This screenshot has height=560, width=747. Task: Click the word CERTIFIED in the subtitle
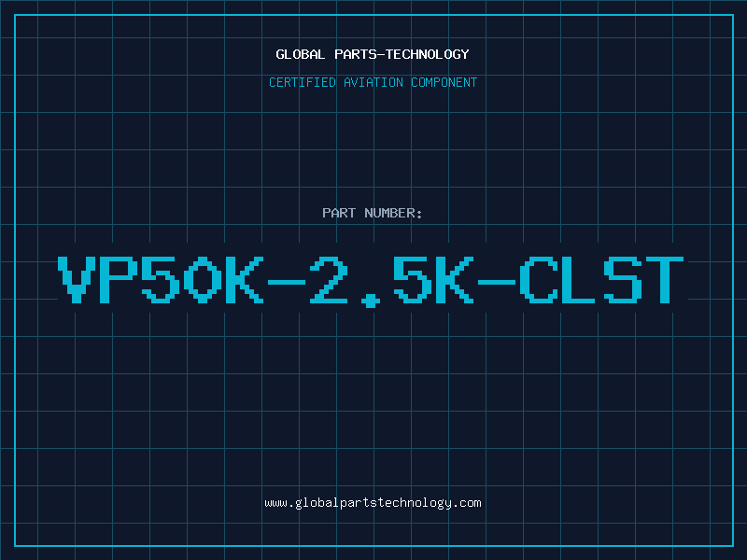click(x=302, y=82)
